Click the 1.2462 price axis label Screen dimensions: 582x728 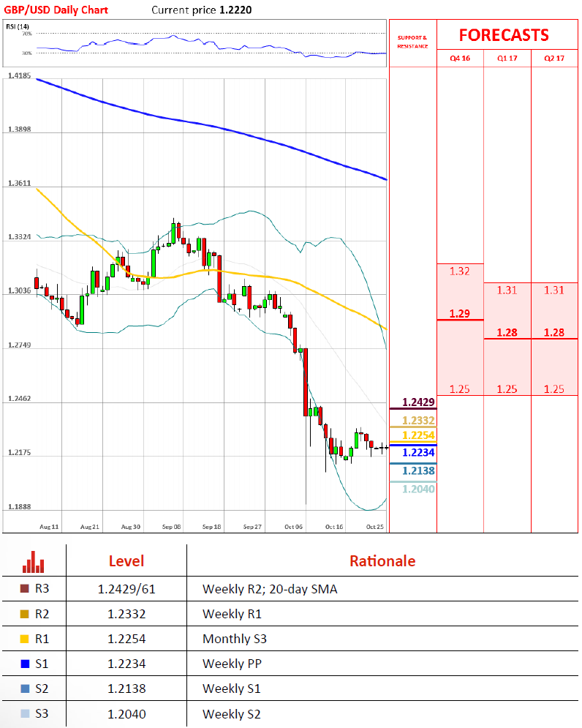[x=20, y=398]
